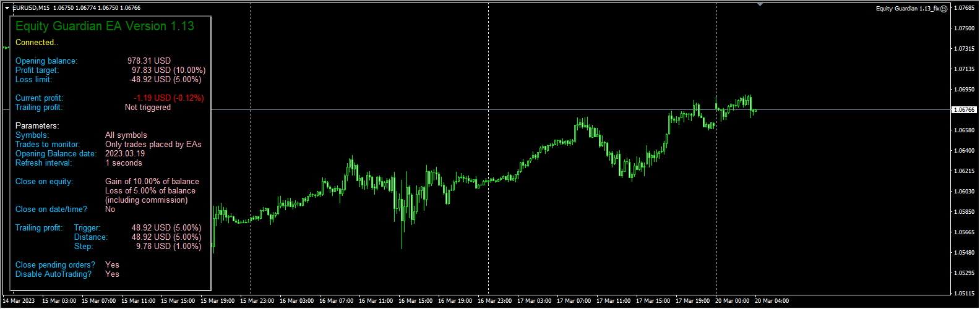The width and height of the screenshot is (980, 309).
Task: Click the 1.07685 price scale label
Action: coord(965,8)
